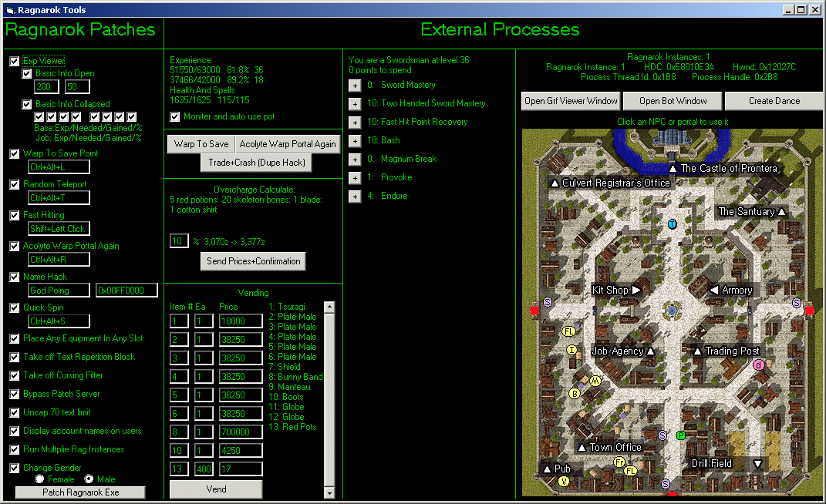Click the Vending list scroll down arrow
The height and width of the screenshot is (504, 826).
point(330,493)
